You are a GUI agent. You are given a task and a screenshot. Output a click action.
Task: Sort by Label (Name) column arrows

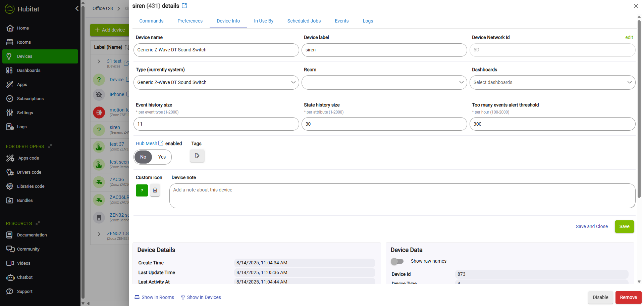(127, 47)
